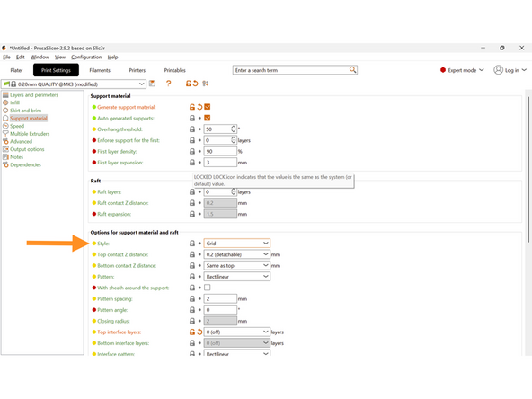532x399 pixels.
Task: Open Speed settings page
Action: pyautogui.click(x=17, y=126)
